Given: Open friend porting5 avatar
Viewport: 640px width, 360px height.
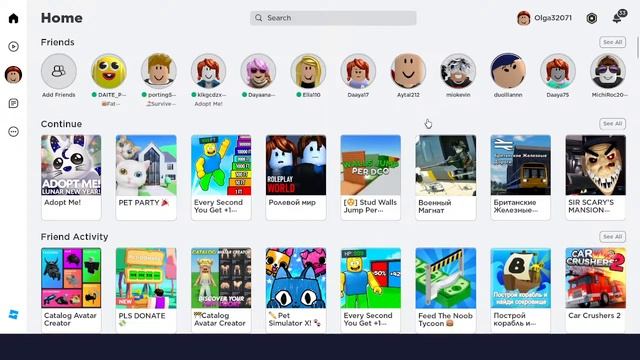Looking at the screenshot, I should point(159,71).
